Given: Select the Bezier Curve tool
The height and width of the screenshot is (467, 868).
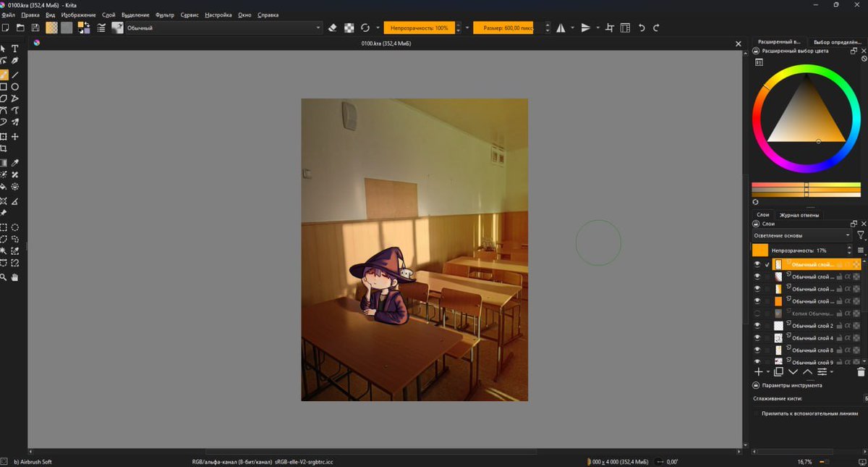Looking at the screenshot, I should pyautogui.click(x=4, y=111).
